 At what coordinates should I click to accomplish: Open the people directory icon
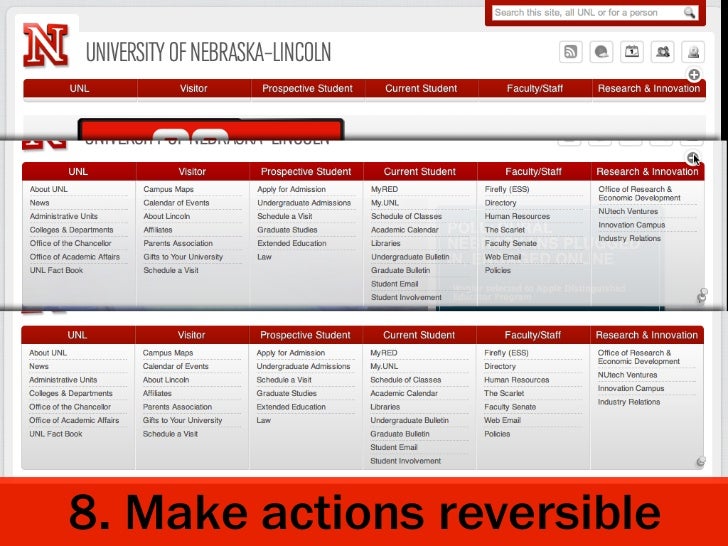[663, 52]
